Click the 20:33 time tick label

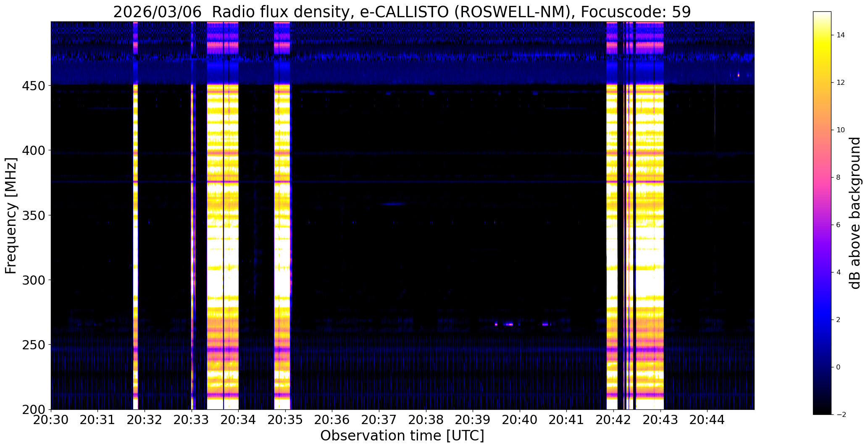click(x=192, y=419)
